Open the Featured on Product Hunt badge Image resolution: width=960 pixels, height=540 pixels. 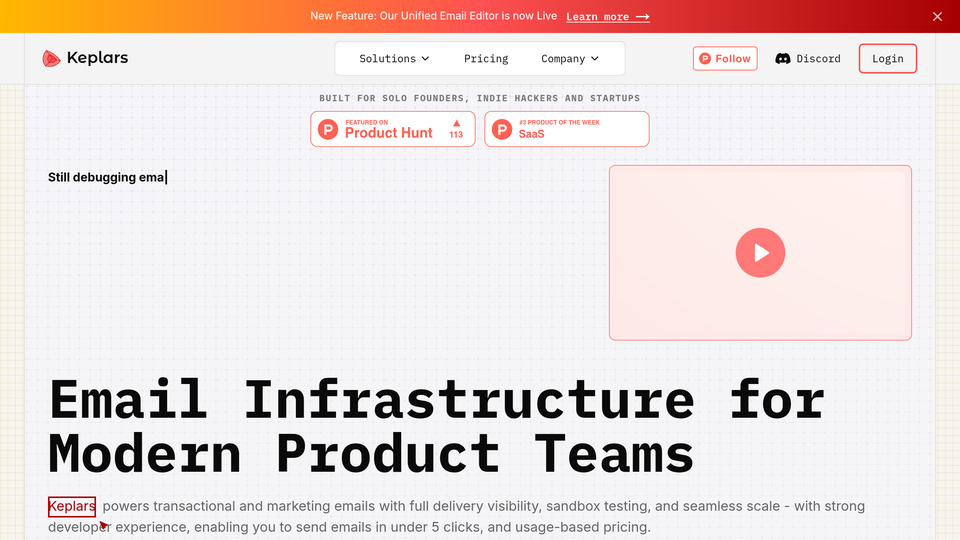(393, 129)
